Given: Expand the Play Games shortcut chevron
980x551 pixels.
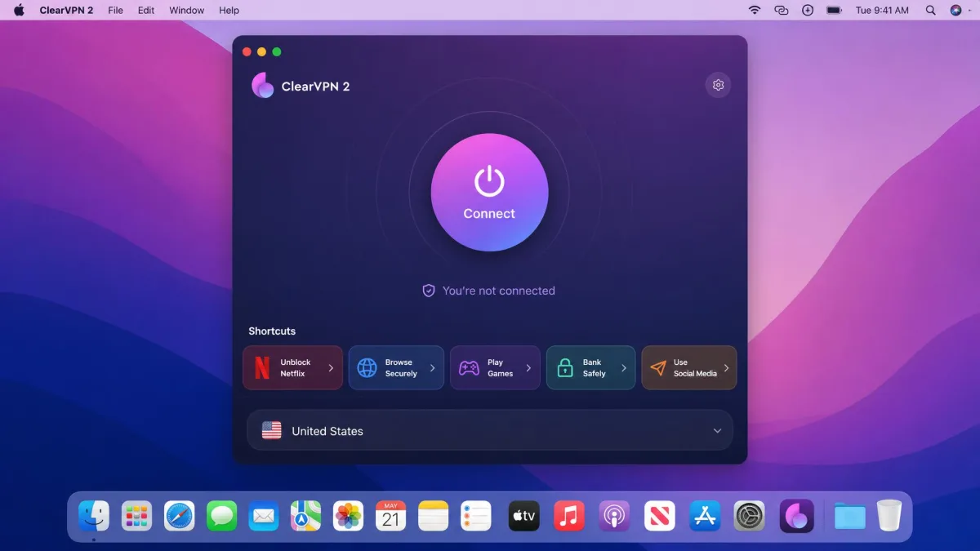Looking at the screenshot, I should tap(528, 368).
